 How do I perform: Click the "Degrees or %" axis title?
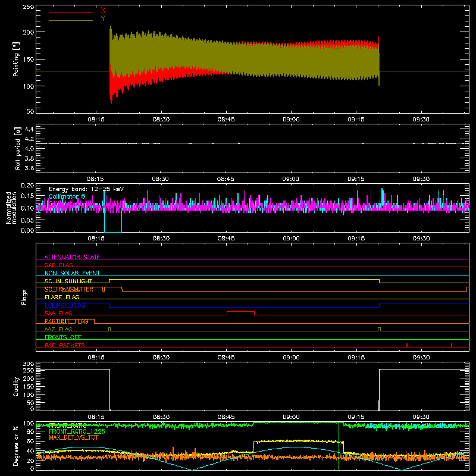(x=16, y=446)
